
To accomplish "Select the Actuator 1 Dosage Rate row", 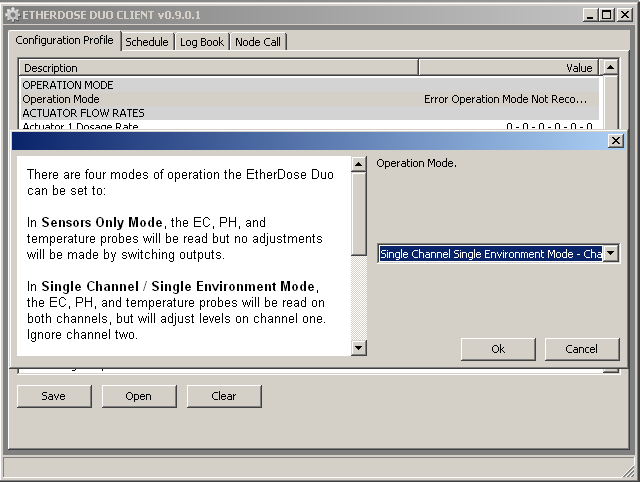I will [x=309, y=125].
